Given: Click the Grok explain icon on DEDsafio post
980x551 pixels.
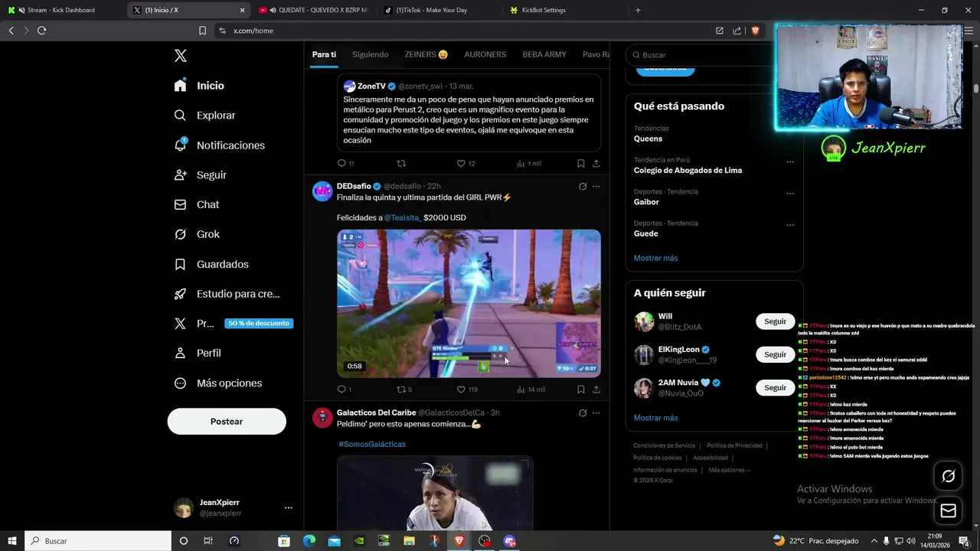Looking at the screenshot, I should 583,187.
